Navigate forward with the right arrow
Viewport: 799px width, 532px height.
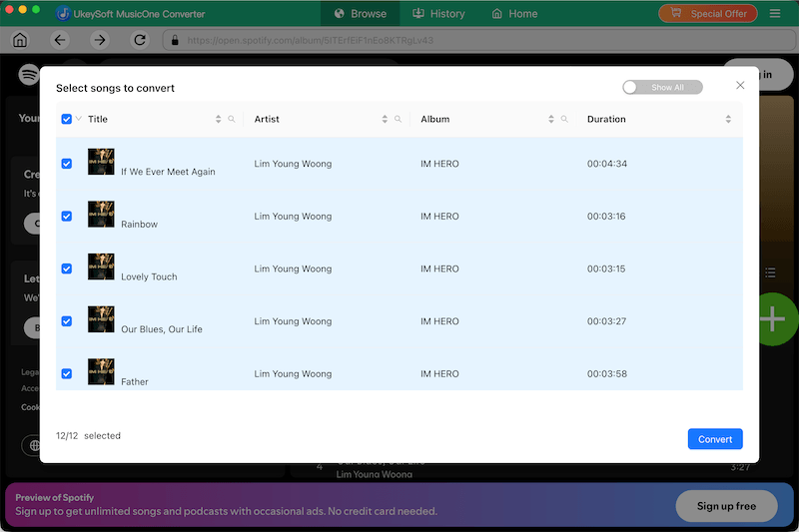click(x=100, y=40)
